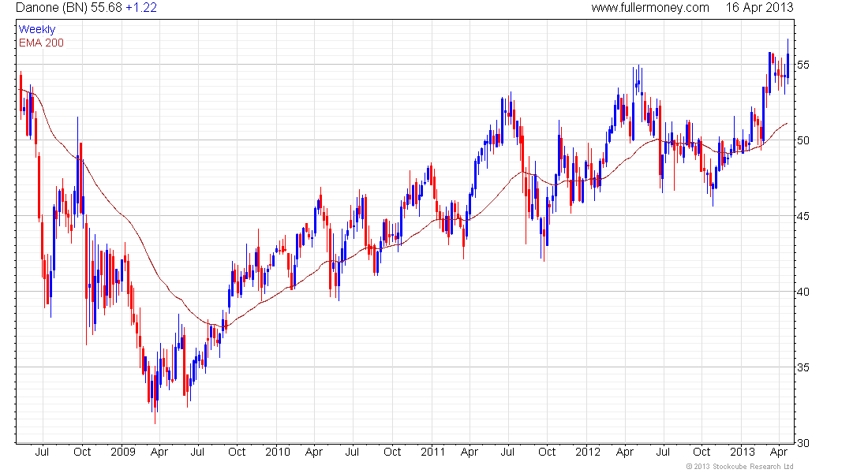This screenshot has width=868, height=473.
Task: Click the 40 price axis label
Action: click(803, 292)
